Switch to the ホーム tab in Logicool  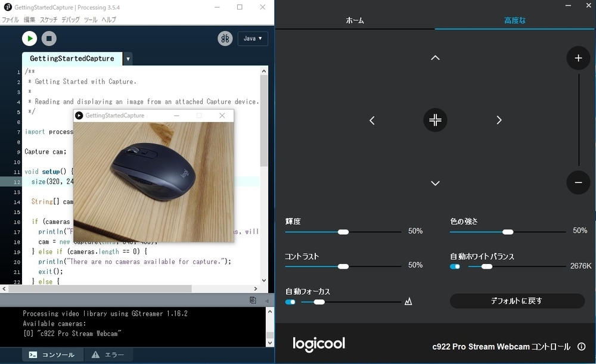pyautogui.click(x=355, y=20)
